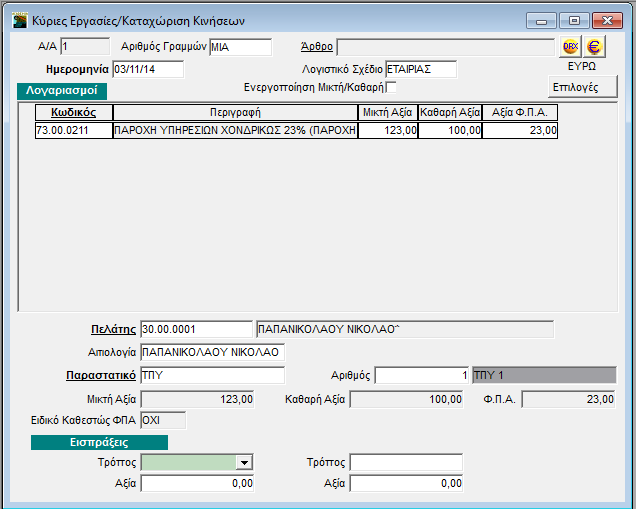Minimize the Καταχώριση Κινήσεων window
Screen dimensions: 636x509
pyautogui.click(x=541, y=21)
